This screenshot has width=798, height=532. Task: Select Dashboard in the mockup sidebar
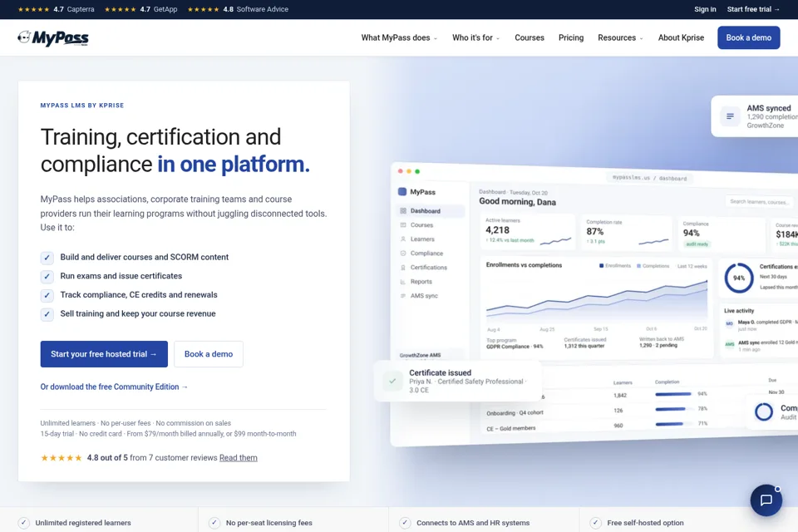coord(430,211)
